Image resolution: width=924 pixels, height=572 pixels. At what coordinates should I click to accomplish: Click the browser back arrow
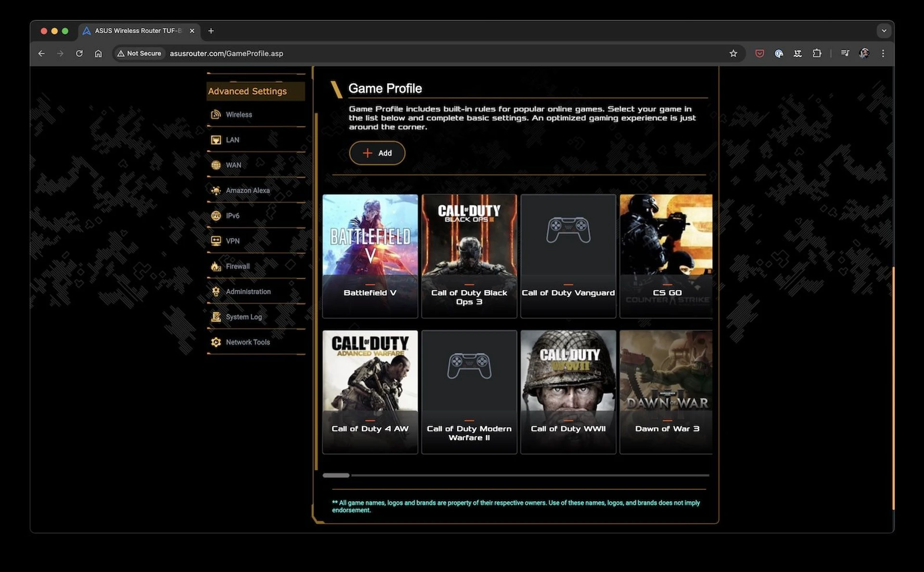(41, 53)
